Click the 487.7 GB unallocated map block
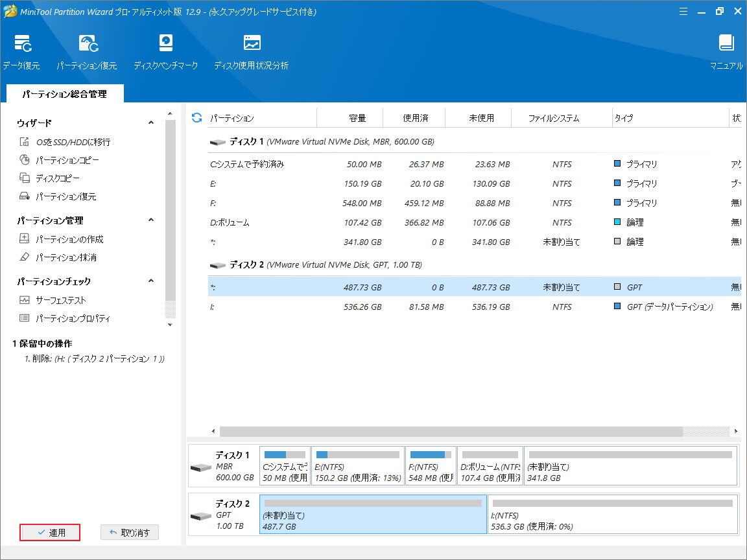 point(373,514)
